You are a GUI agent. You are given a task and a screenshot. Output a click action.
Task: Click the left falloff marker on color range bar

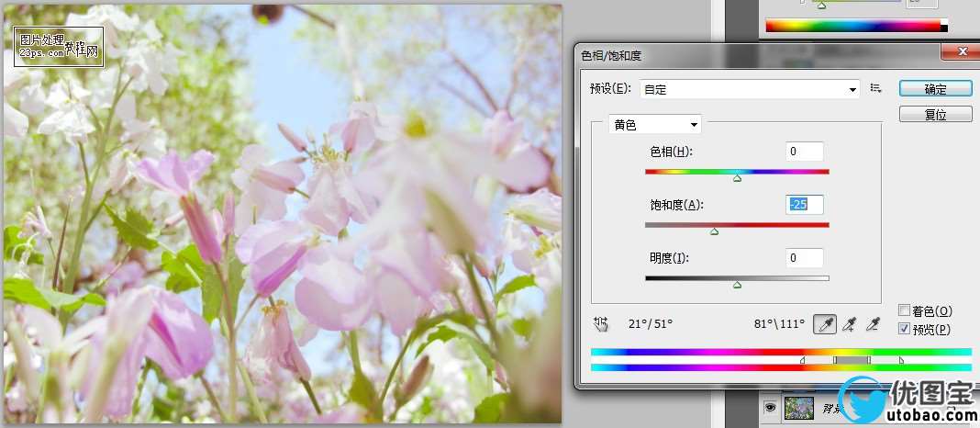point(803,360)
